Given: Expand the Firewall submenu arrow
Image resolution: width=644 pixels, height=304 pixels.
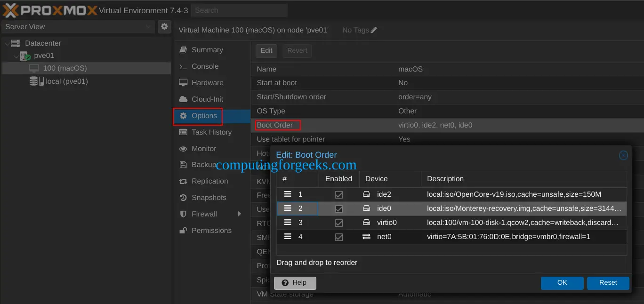Looking at the screenshot, I should coord(240,214).
